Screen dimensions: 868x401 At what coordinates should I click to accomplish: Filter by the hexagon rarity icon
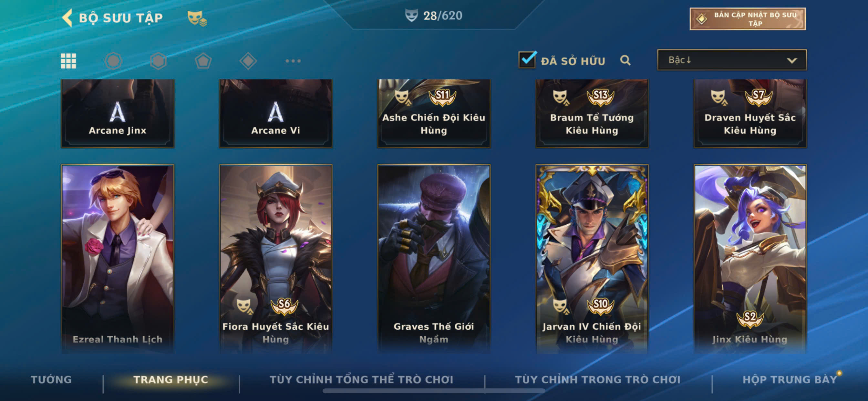pyautogui.click(x=158, y=61)
